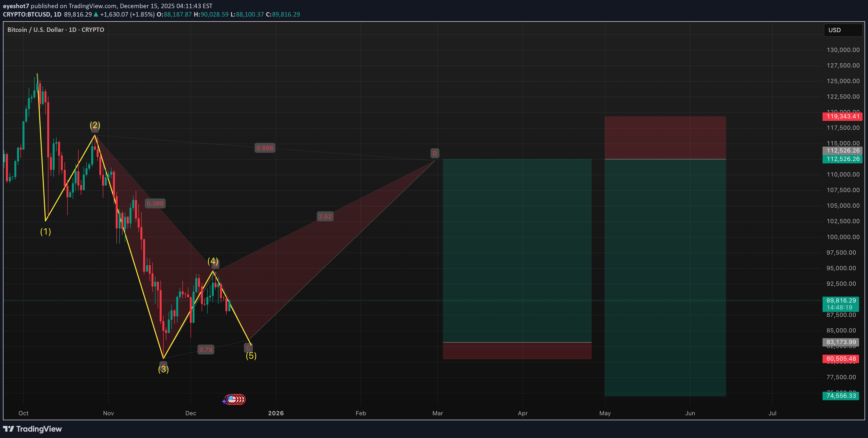Click the eyeshot7 author name
The height and width of the screenshot is (438, 868).
(16, 6)
